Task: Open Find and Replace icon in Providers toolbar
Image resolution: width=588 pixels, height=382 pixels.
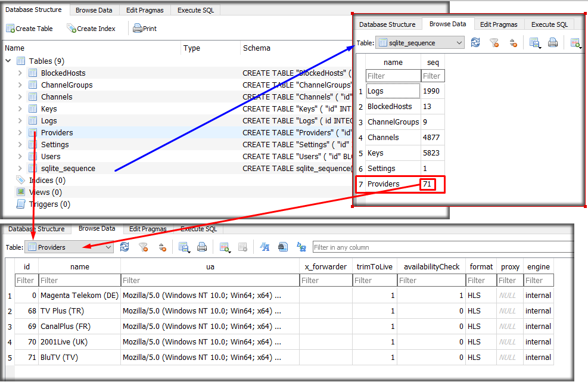Action: coord(301,247)
